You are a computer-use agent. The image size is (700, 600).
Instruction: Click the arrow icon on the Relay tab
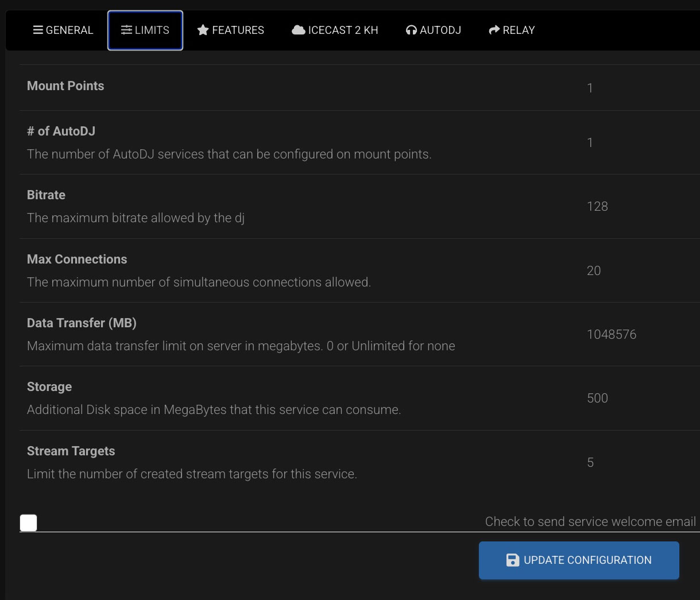(494, 30)
